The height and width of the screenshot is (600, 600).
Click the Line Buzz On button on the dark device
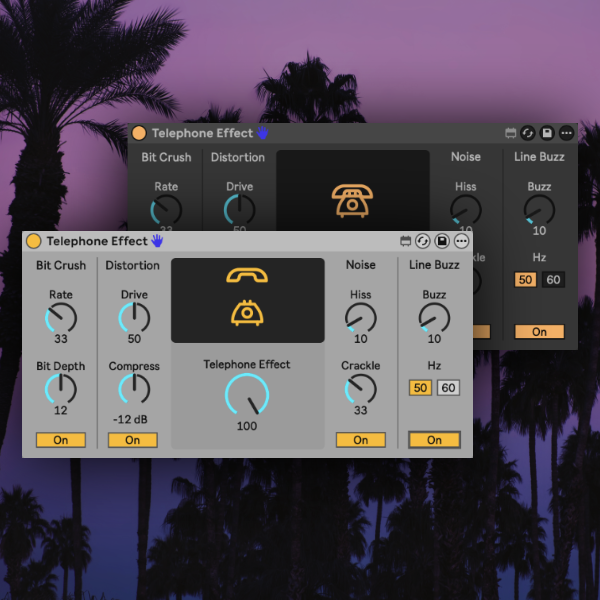539,332
